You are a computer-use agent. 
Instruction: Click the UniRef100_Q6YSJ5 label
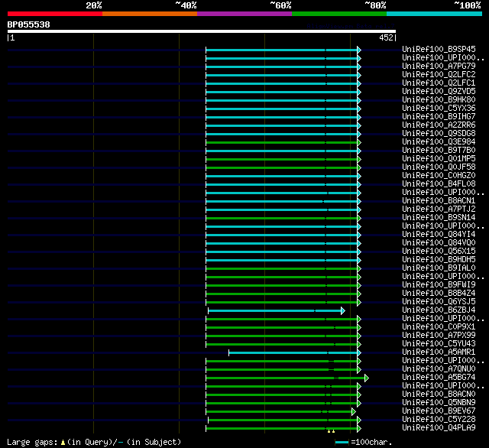[439, 302]
